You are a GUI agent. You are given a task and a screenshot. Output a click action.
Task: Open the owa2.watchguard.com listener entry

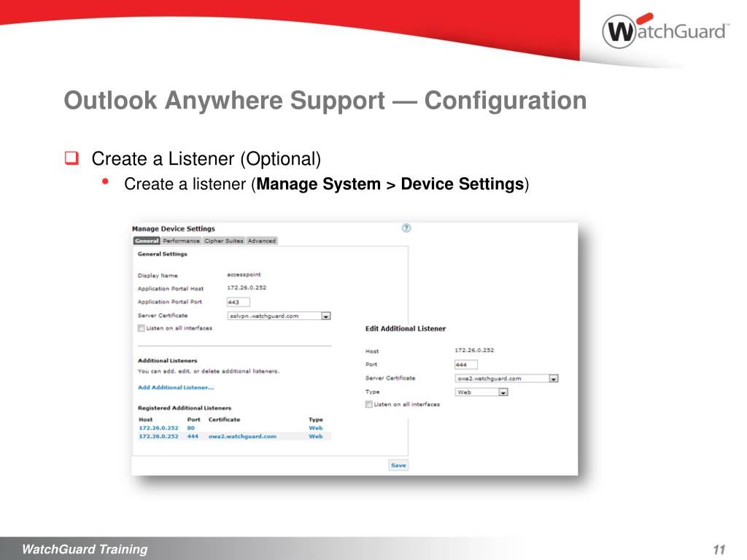pyautogui.click(x=242, y=436)
